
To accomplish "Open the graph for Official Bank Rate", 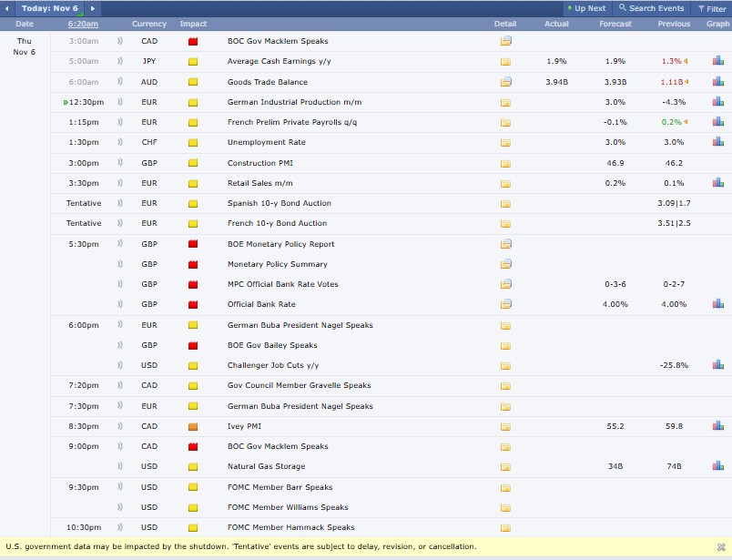I will (717, 304).
